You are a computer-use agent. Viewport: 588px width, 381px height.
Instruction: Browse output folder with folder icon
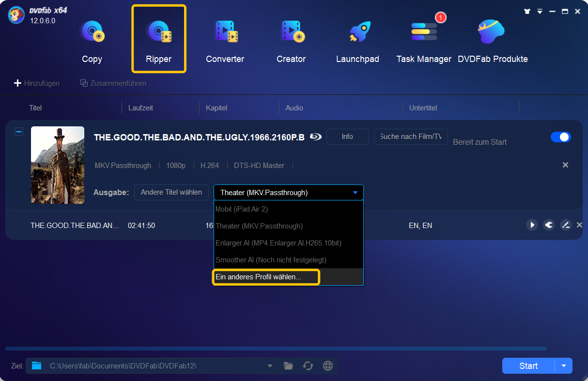289,366
